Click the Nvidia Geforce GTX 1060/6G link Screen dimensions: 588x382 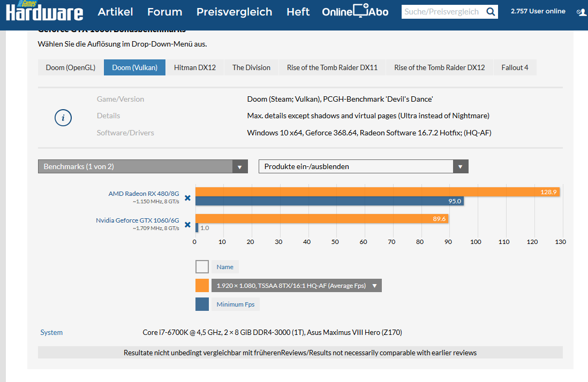point(137,220)
